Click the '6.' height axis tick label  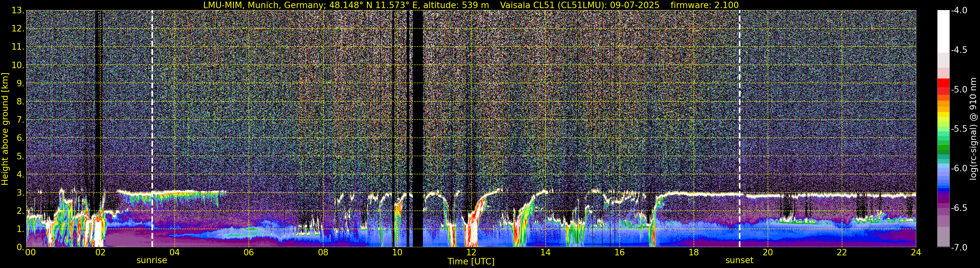coord(20,138)
